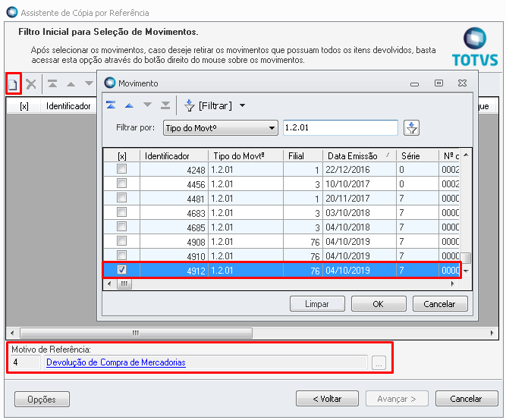This screenshot has width=506, height=420.
Task: Jump to last row in Movimento dialog
Action: coord(165,105)
